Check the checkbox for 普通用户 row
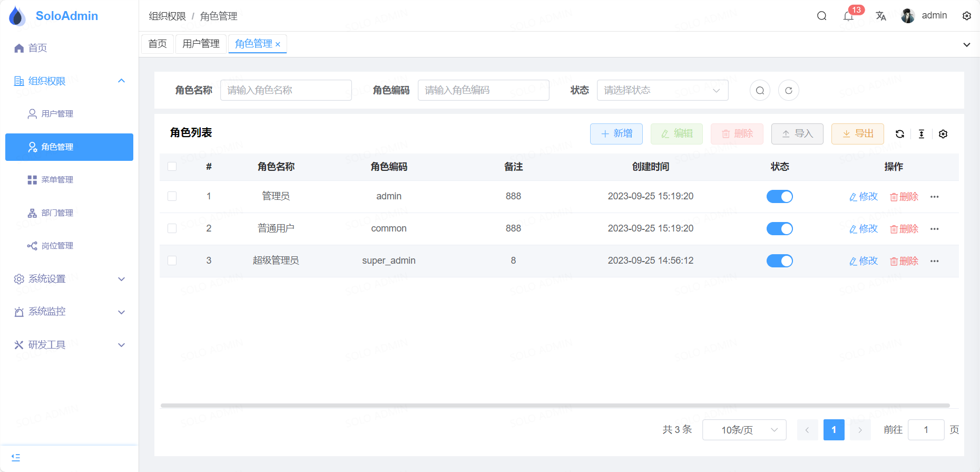 coord(172,228)
